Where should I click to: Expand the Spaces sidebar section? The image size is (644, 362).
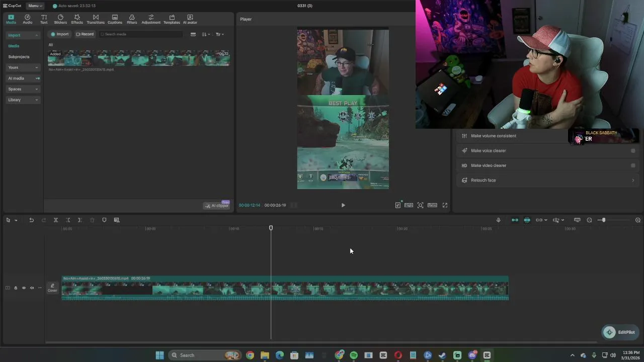[23, 89]
